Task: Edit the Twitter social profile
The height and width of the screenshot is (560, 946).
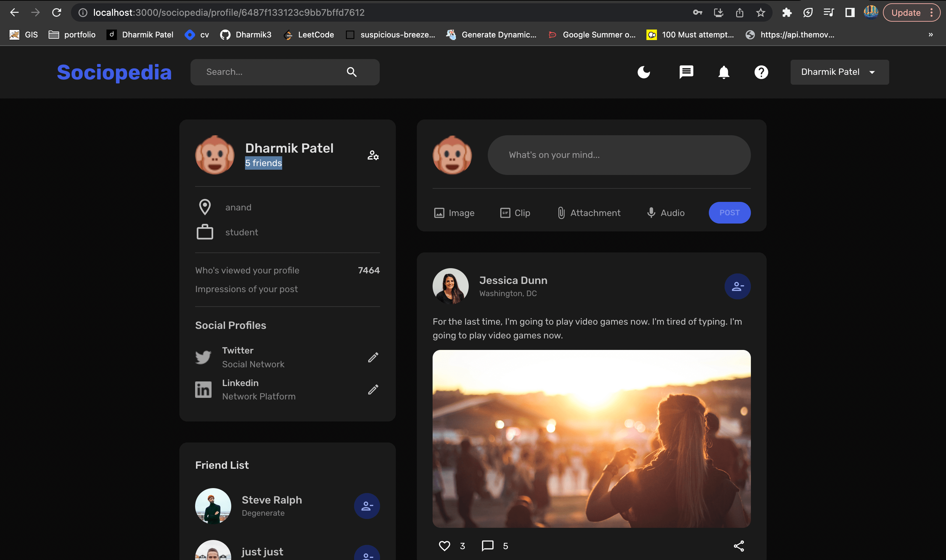Action: click(x=373, y=357)
